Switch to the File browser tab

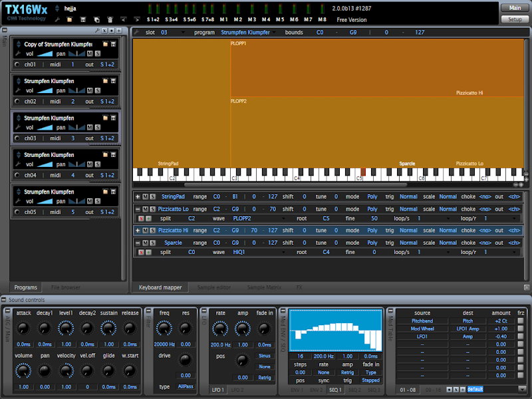pos(66,287)
